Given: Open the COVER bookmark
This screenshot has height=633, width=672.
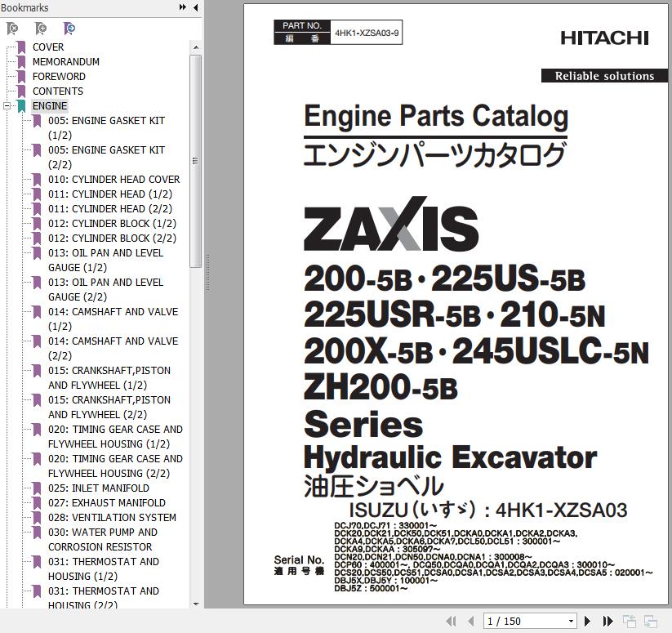Looking at the screenshot, I should (x=48, y=47).
